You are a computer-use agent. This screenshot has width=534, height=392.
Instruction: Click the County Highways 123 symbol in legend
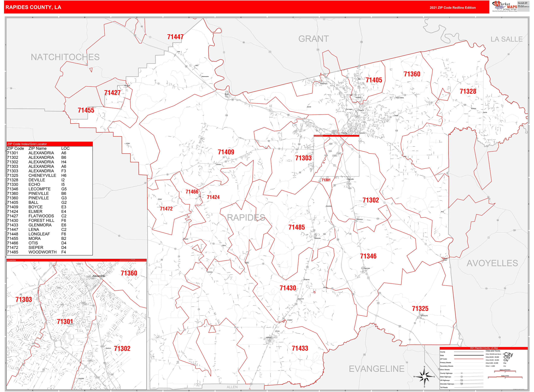462,373
